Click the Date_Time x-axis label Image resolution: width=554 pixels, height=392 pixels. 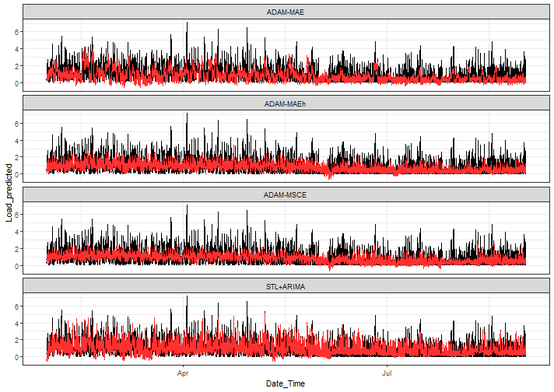pos(286,383)
